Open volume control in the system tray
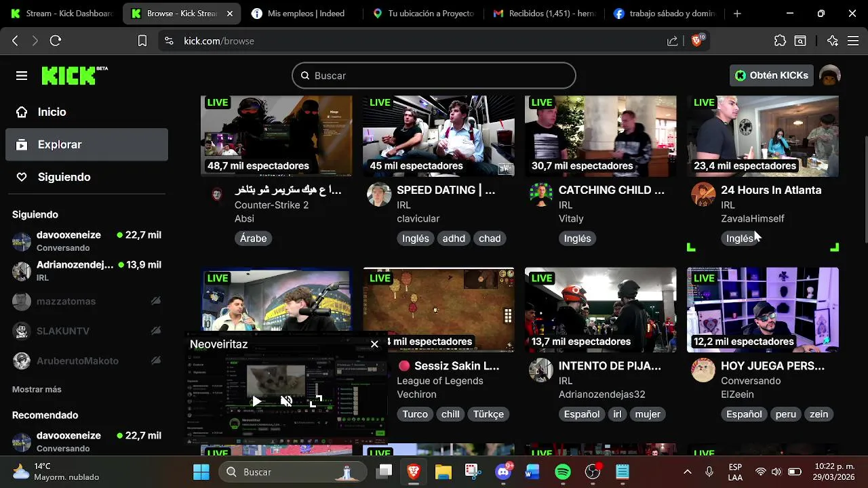Viewport: 868px width, 488px height. coord(776,472)
